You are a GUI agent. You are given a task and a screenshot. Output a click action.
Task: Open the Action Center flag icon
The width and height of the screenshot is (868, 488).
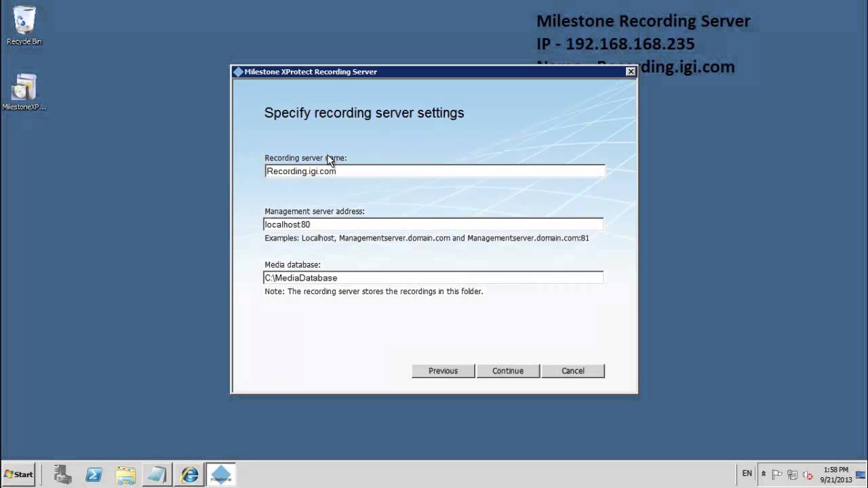click(777, 474)
